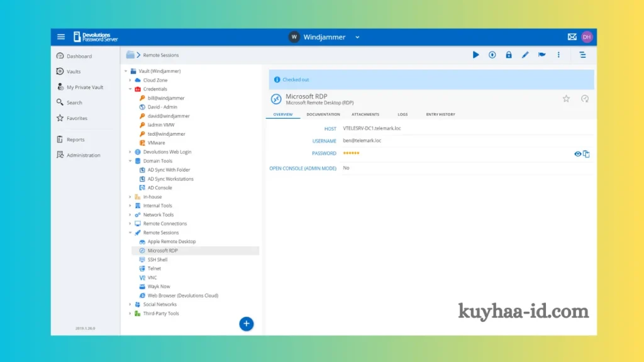Open Administration in sidebar
This screenshot has width=644, height=362.
tap(84, 155)
